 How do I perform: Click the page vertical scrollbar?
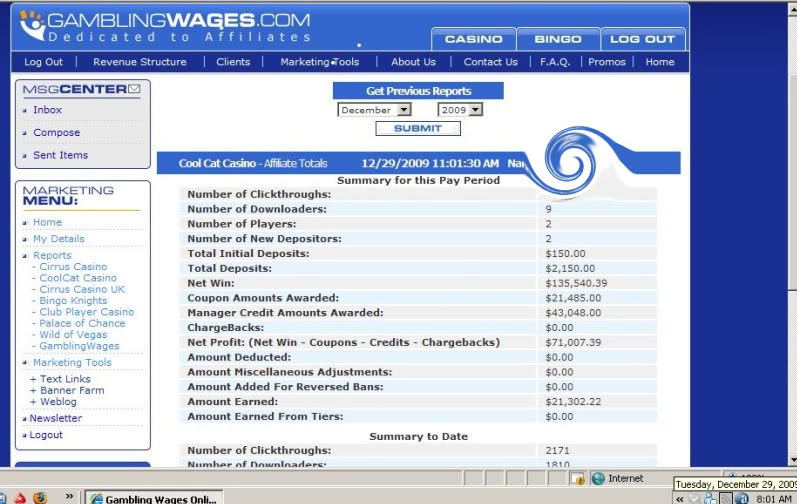(x=792, y=234)
